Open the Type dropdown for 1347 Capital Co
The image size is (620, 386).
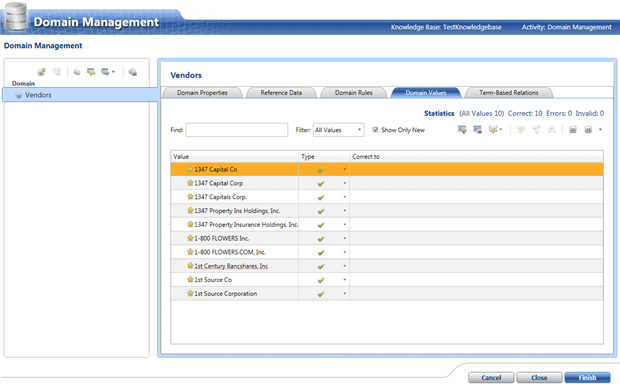click(344, 169)
